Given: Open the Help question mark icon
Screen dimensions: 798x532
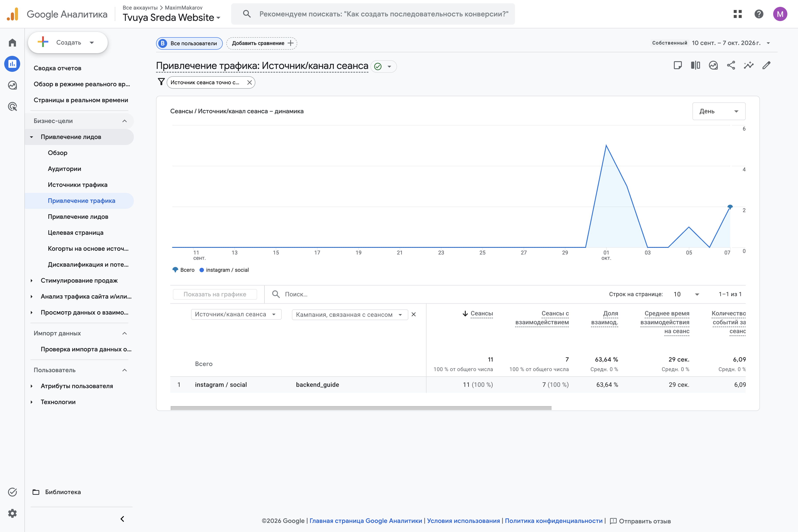Looking at the screenshot, I should click(759, 14).
